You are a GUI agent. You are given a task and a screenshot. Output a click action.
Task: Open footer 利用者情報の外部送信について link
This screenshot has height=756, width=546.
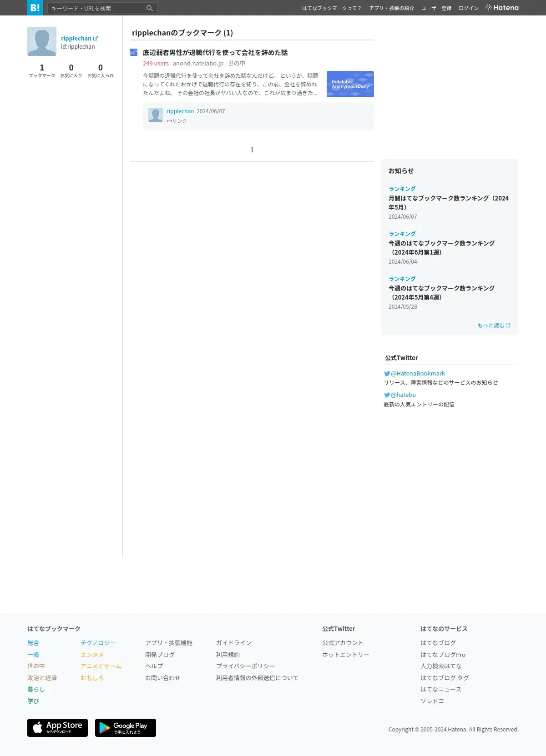[x=257, y=678]
